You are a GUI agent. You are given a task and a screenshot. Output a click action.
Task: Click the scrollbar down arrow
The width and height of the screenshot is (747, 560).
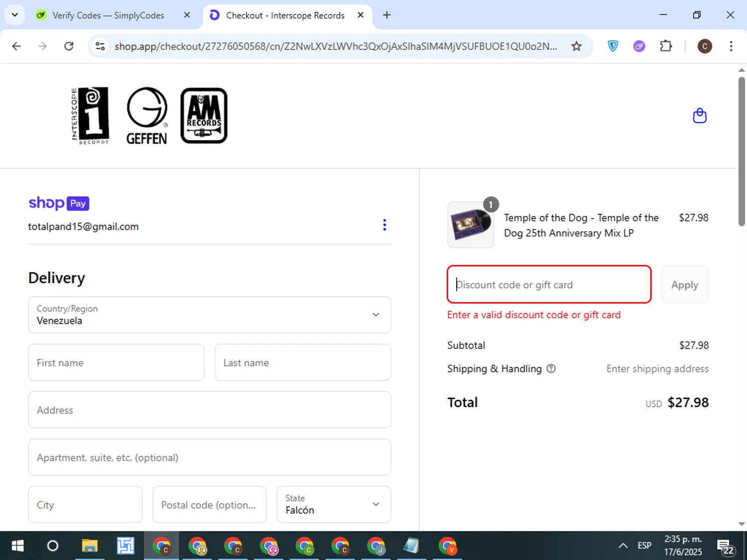pos(742,524)
